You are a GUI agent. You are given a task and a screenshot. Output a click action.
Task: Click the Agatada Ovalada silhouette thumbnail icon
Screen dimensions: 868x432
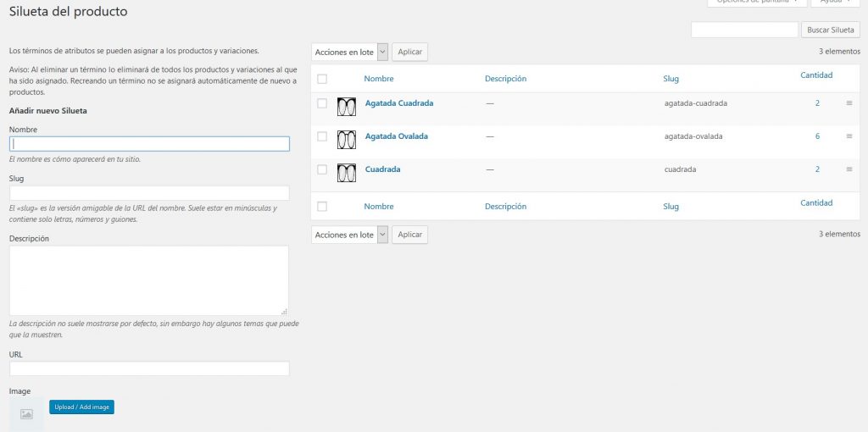(x=346, y=140)
